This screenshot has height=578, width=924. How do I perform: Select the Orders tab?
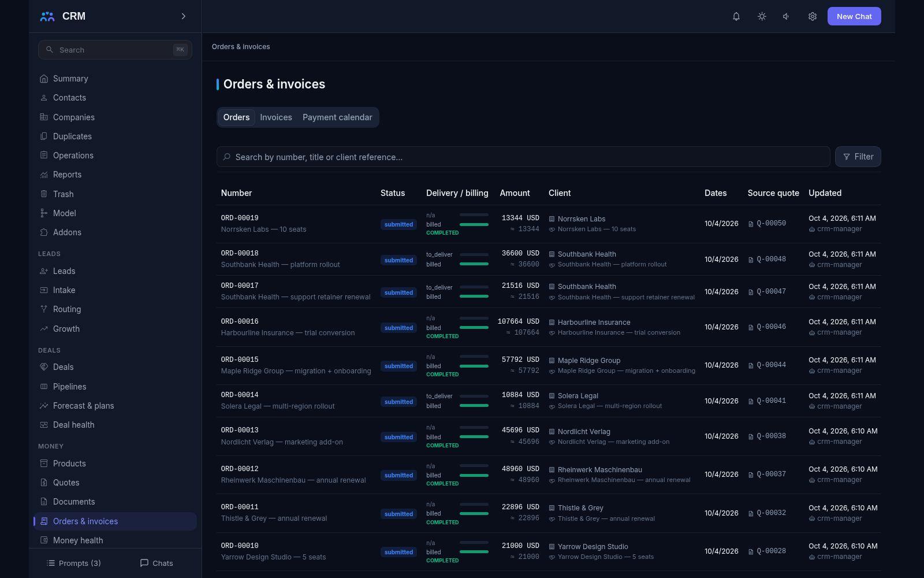(236, 117)
